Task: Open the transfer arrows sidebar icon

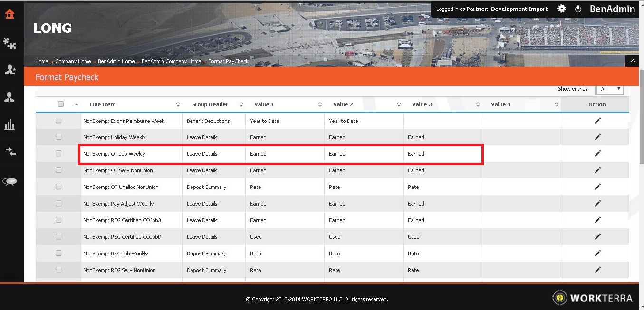Action: coord(10,151)
